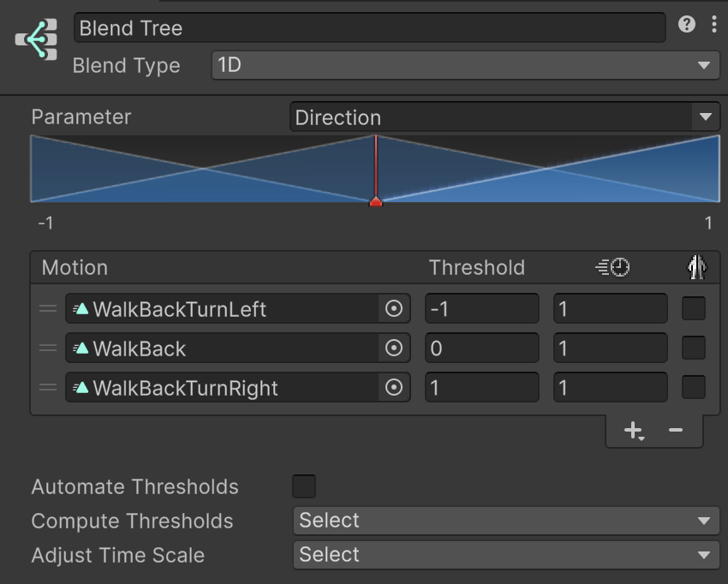
Task: Click the WalkBackTurnRight motion field
Action: pos(238,387)
